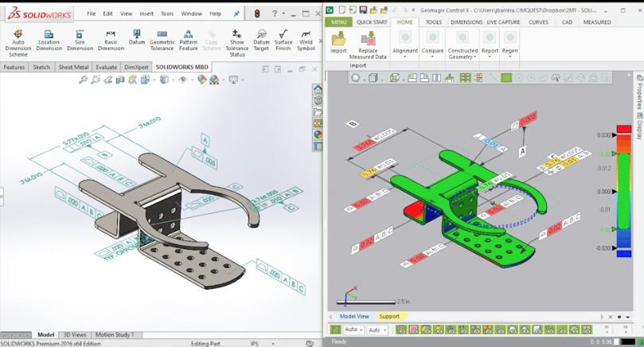Open the Appearances task pane icon
Image resolution: width=644 pixels, height=347 pixels.
pos(318,135)
